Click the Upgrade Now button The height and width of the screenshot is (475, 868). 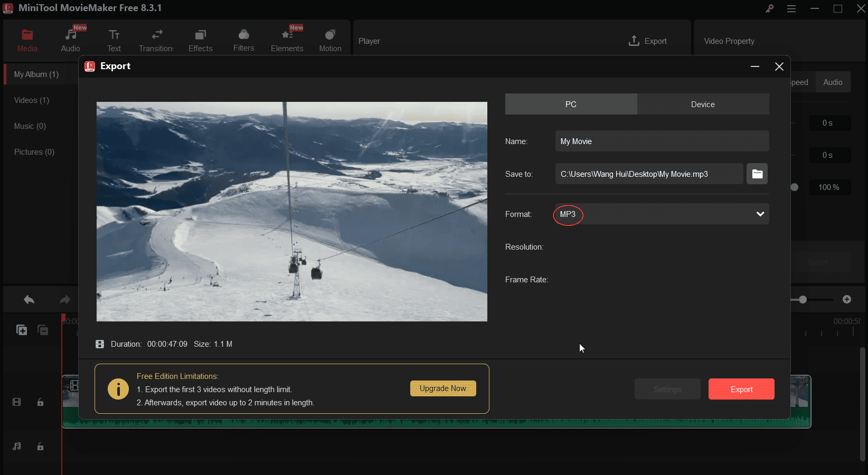pyautogui.click(x=443, y=388)
